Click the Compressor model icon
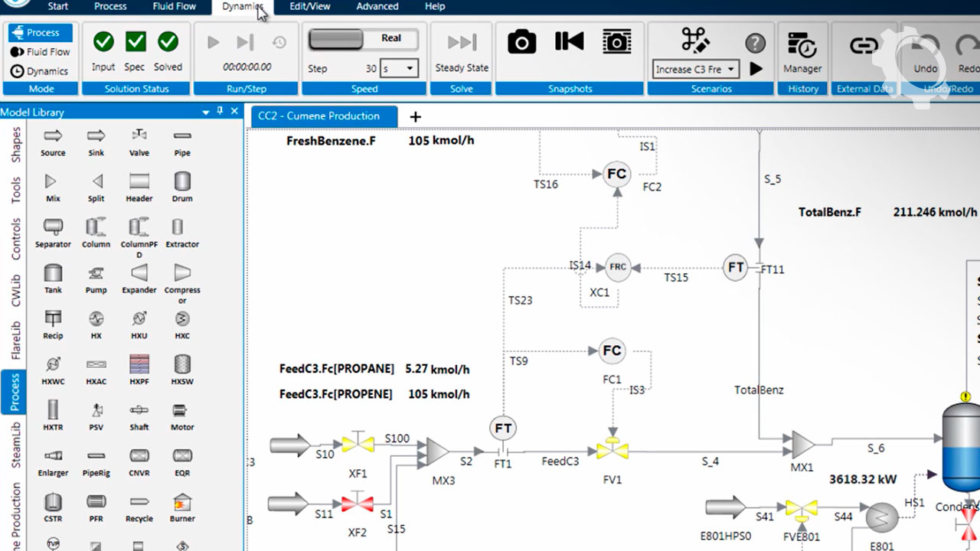The width and height of the screenshot is (980, 551). tap(182, 273)
